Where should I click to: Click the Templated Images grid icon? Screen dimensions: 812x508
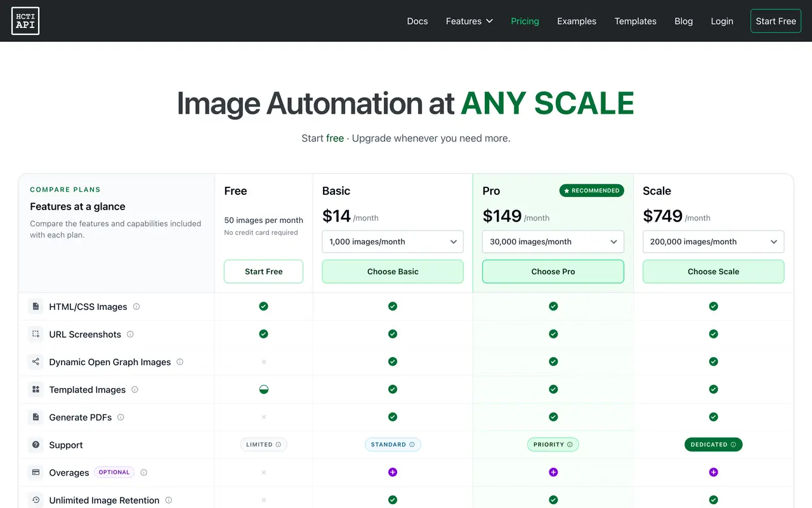tap(36, 389)
